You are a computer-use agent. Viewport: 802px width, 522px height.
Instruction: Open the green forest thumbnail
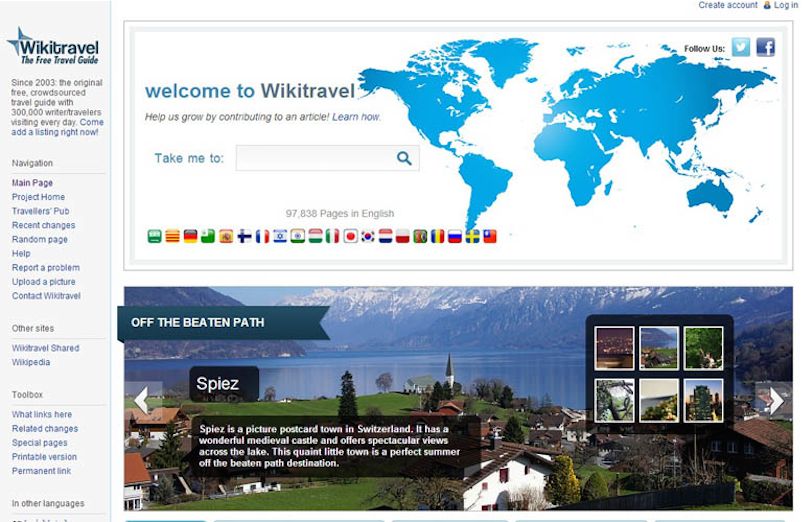pyautogui.click(x=703, y=348)
